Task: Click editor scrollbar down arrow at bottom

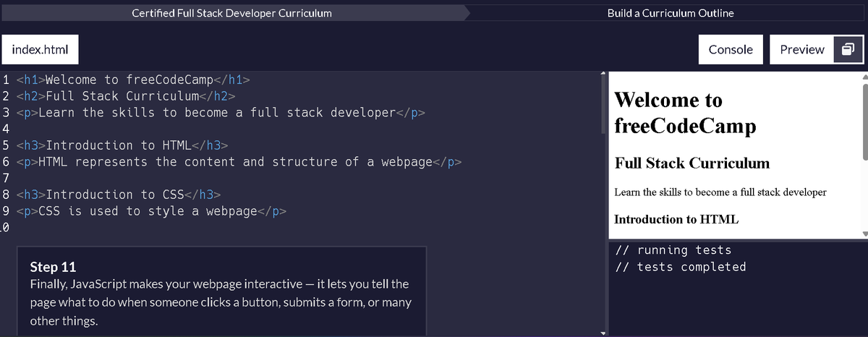Action: [x=603, y=333]
